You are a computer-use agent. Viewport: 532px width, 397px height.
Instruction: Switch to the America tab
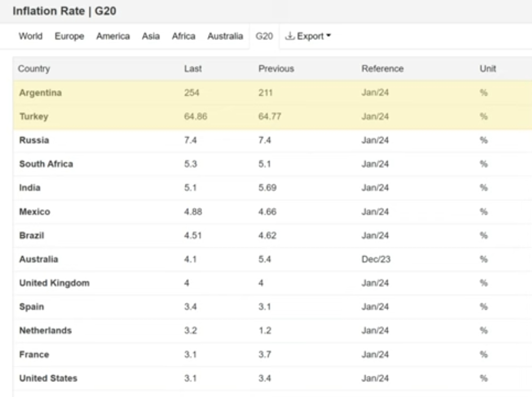pyautogui.click(x=113, y=36)
